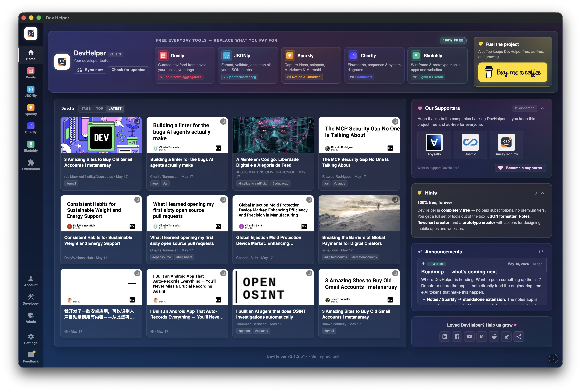The image size is (581, 392).
Task: Bookmark the Global Injection Mold article
Action: click(x=309, y=199)
